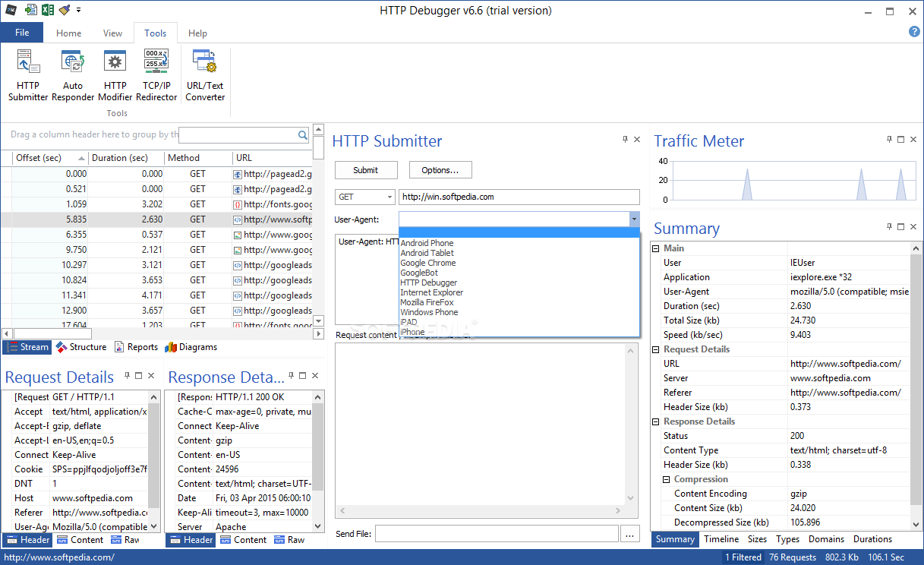Collapse the Compression subsection
924x565 pixels.
(667, 479)
